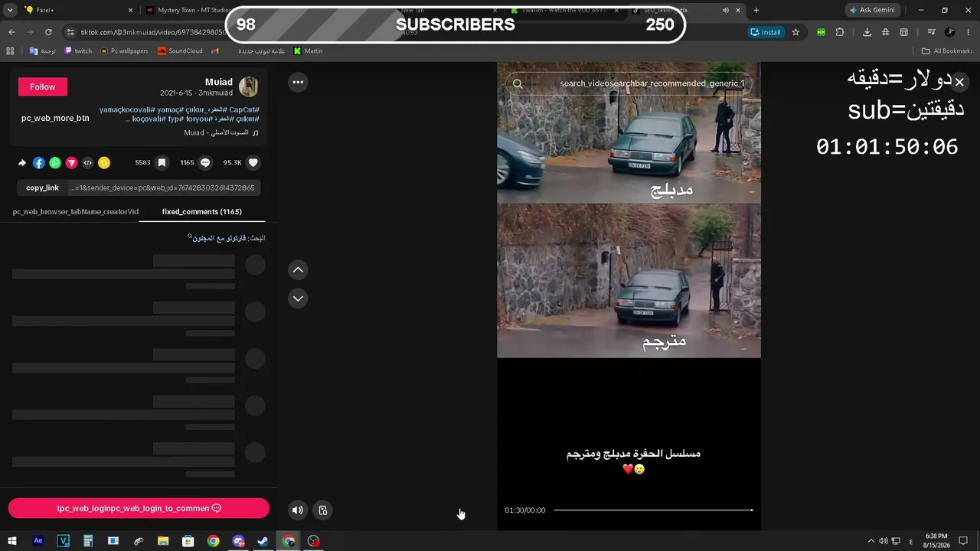Mute the video with the speaker button
This screenshot has height=551, width=980.
298,510
